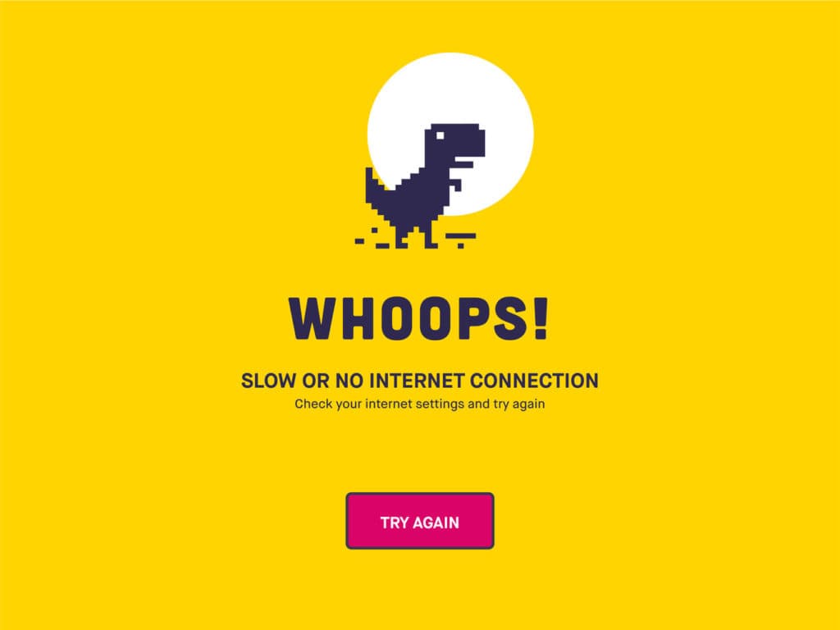Click the WHOOPS! heading

419,319
